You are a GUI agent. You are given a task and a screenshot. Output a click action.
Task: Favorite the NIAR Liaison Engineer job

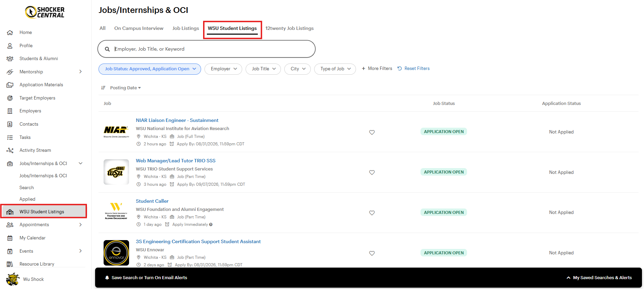[372, 132]
